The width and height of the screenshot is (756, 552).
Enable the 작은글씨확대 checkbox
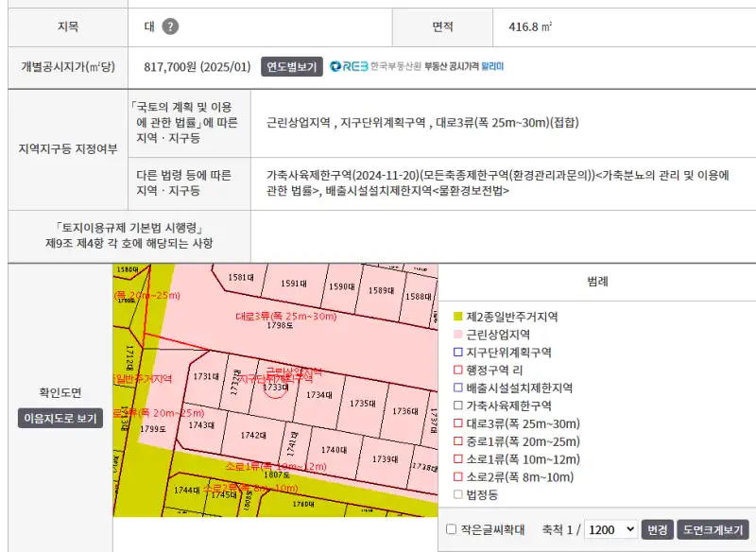pyautogui.click(x=451, y=529)
